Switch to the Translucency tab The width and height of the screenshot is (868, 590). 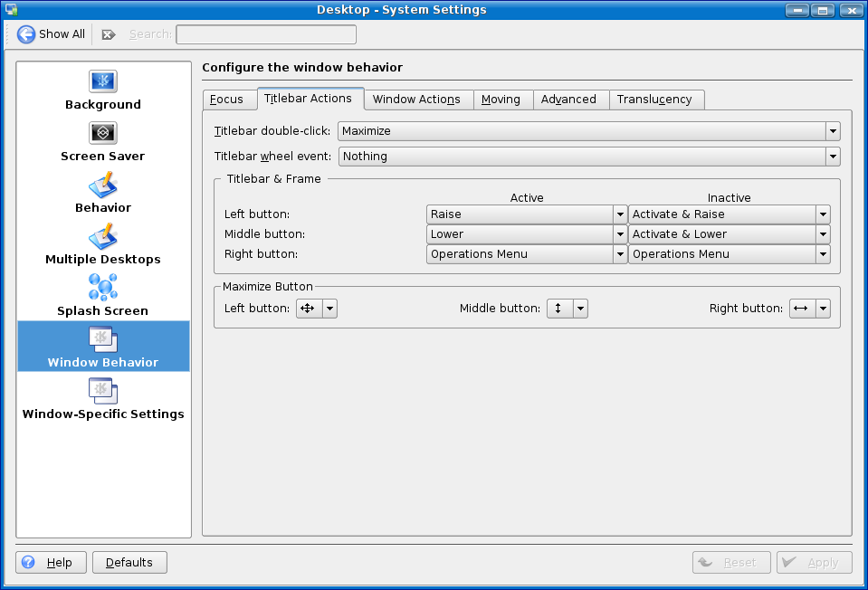[654, 100]
